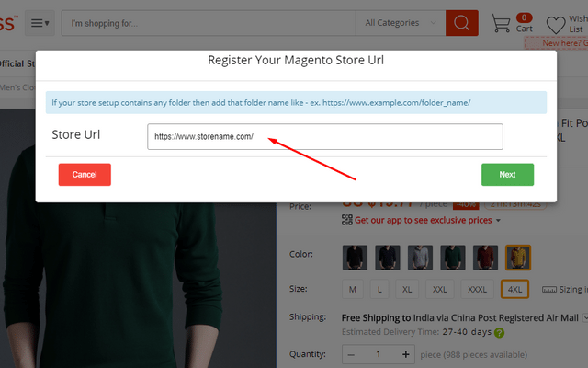Click the 'Estimated Delivery Time' text

tap(390, 332)
